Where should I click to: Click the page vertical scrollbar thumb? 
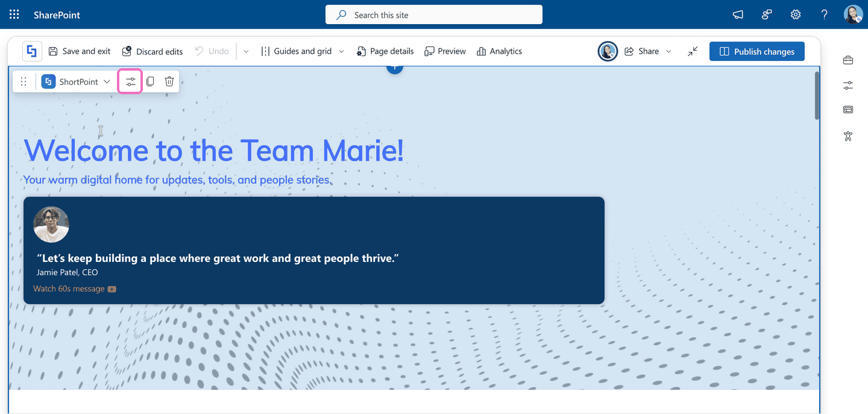point(817,95)
